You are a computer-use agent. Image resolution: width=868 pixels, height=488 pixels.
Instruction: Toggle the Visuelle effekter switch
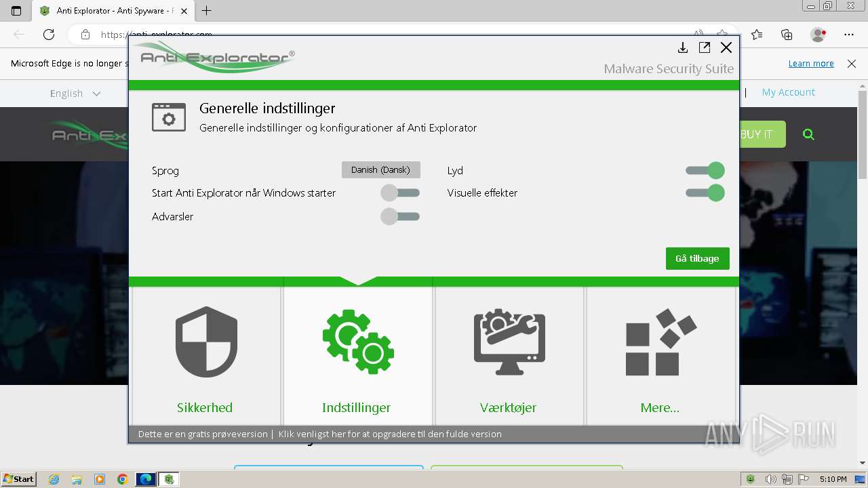pyautogui.click(x=705, y=193)
